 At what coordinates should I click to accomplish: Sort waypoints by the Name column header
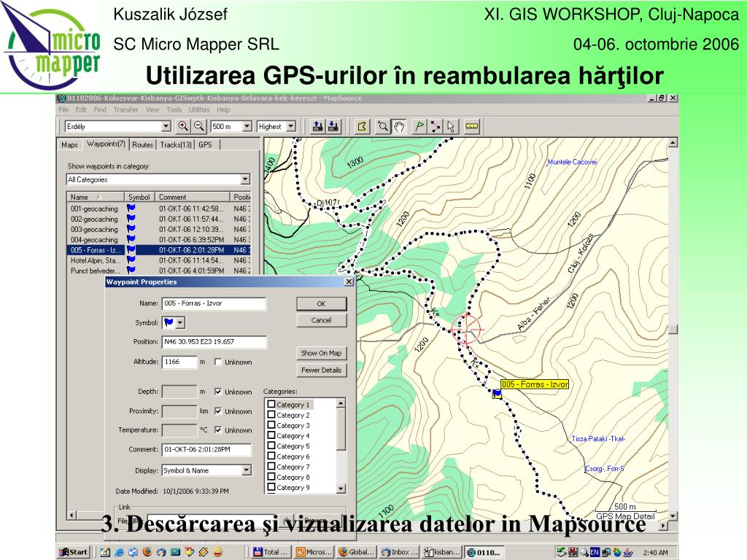96,197
